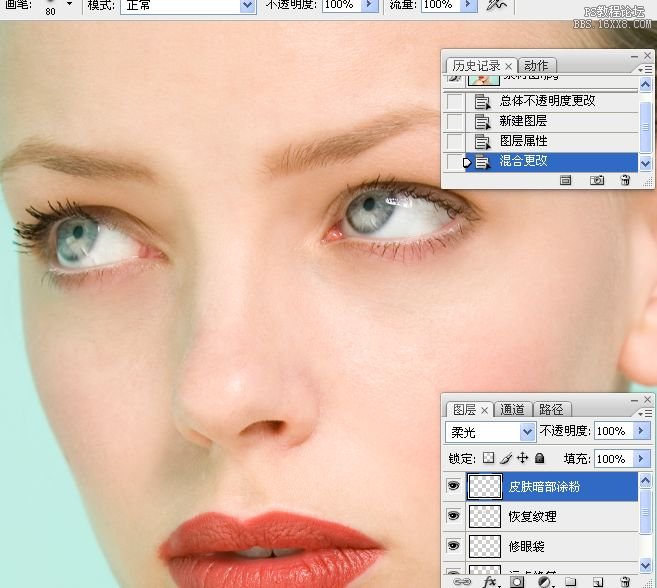657x588 pixels.
Task: Collapse the Layers panel with minimize button
Action: pyautogui.click(x=634, y=400)
